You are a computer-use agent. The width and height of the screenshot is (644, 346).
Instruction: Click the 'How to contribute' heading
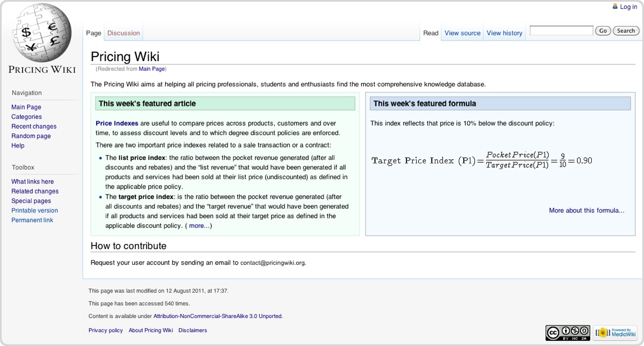point(129,246)
